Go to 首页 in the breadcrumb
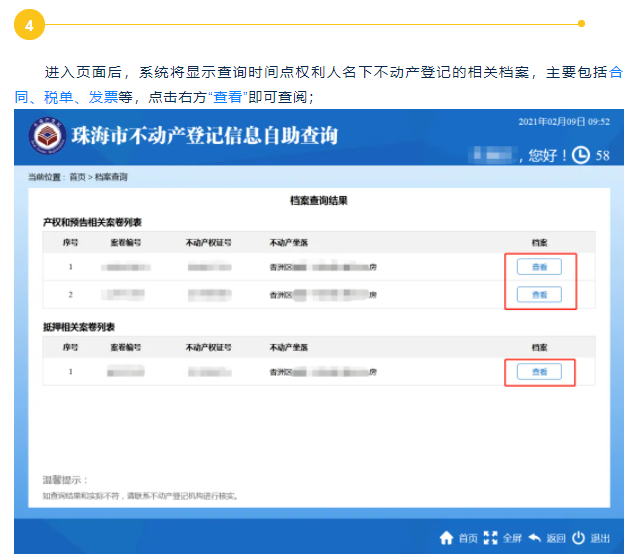 (x=77, y=177)
